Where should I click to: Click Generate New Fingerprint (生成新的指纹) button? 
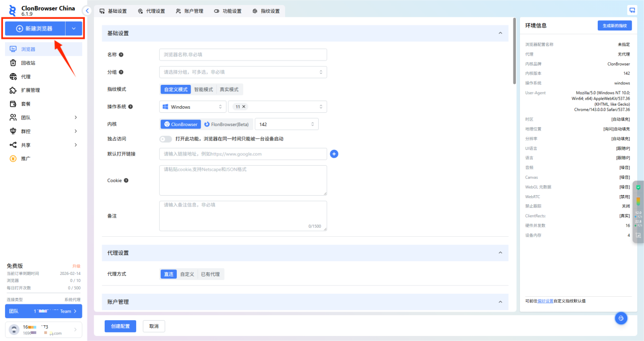tap(614, 25)
